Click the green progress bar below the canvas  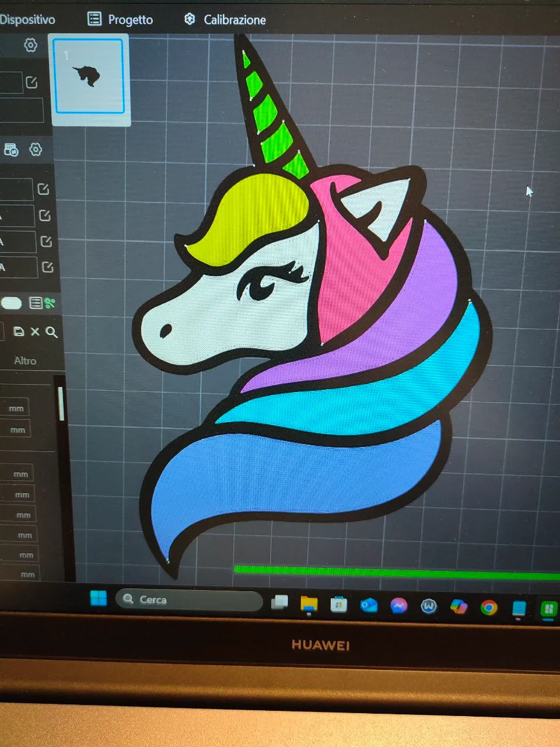point(391,568)
